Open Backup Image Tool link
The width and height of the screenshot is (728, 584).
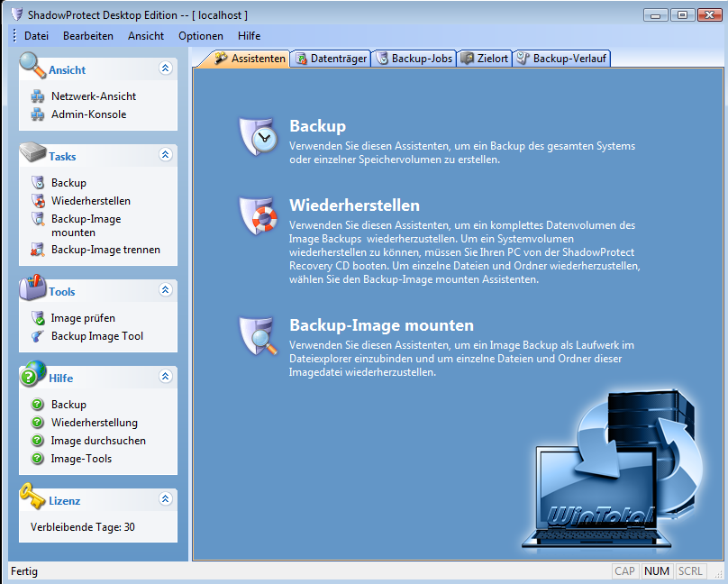tap(97, 336)
